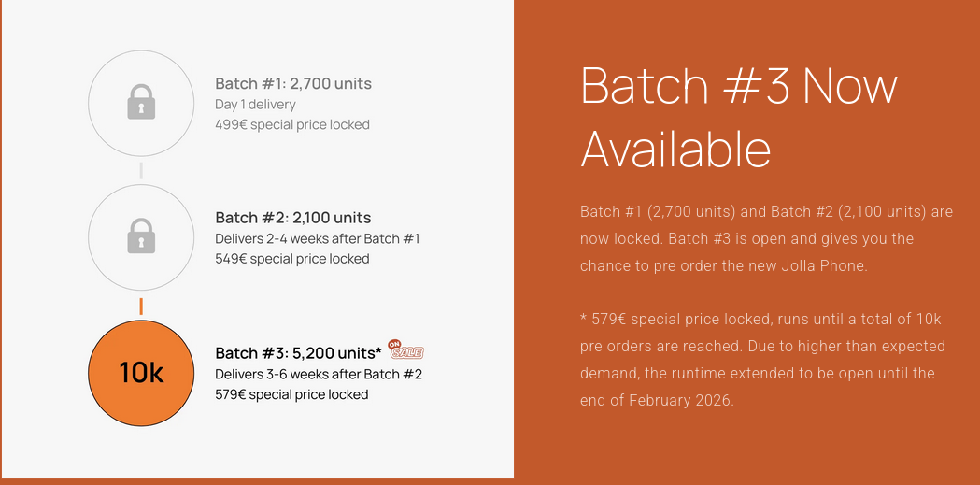The width and height of the screenshot is (980, 485).
Task: Click '549€ special price locked' text
Action: 292,259
